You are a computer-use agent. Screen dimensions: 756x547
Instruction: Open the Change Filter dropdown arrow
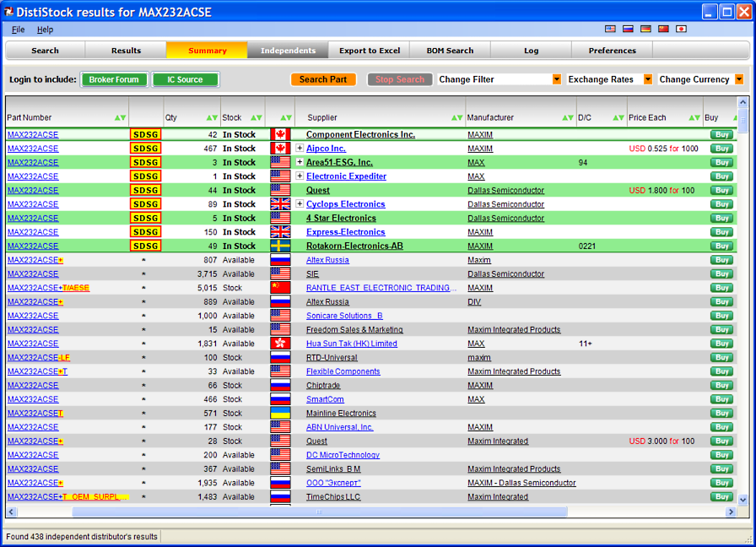pyautogui.click(x=556, y=79)
